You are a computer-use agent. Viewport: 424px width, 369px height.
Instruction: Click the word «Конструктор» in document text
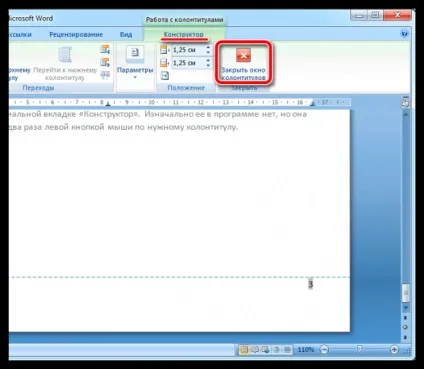click(110, 114)
